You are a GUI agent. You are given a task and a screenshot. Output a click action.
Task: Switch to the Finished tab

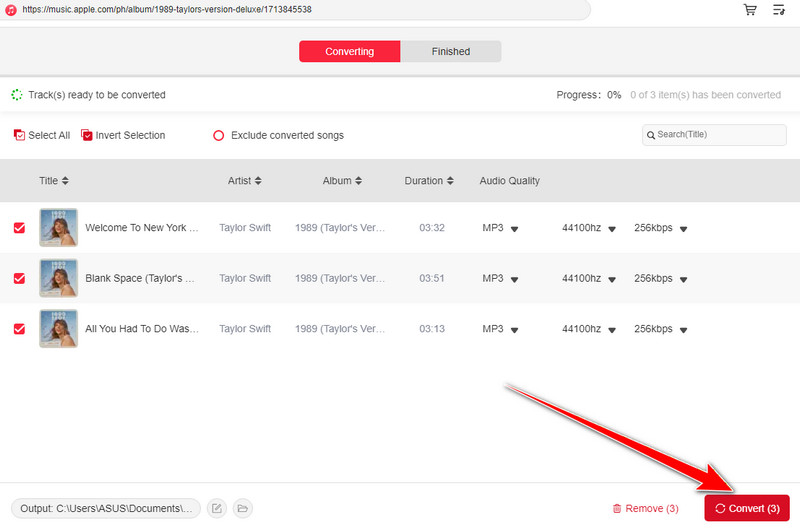coord(450,51)
